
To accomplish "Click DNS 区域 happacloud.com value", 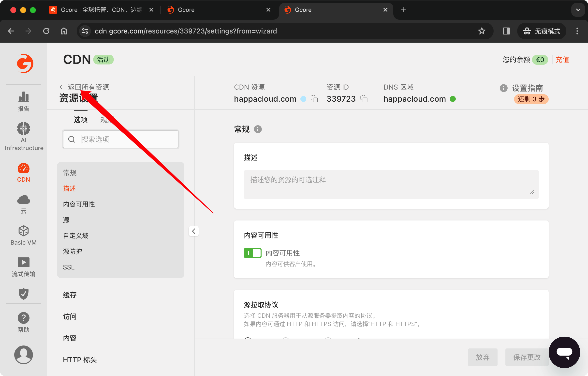I will click(415, 99).
